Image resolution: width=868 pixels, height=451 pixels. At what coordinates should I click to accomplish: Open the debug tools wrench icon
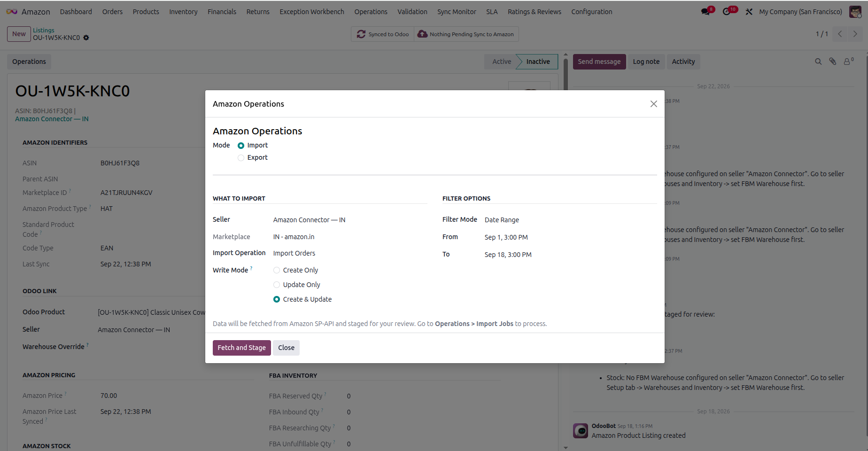tap(749, 12)
